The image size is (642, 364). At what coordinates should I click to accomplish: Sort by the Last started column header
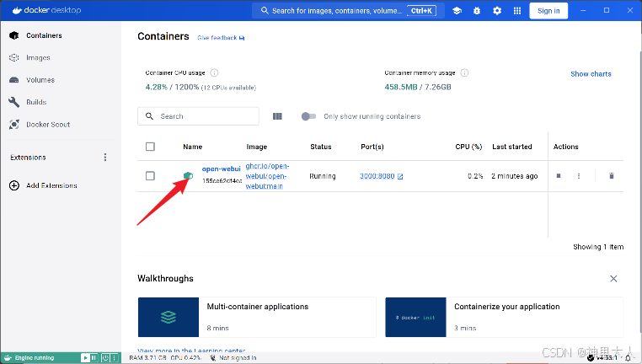click(x=511, y=147)
